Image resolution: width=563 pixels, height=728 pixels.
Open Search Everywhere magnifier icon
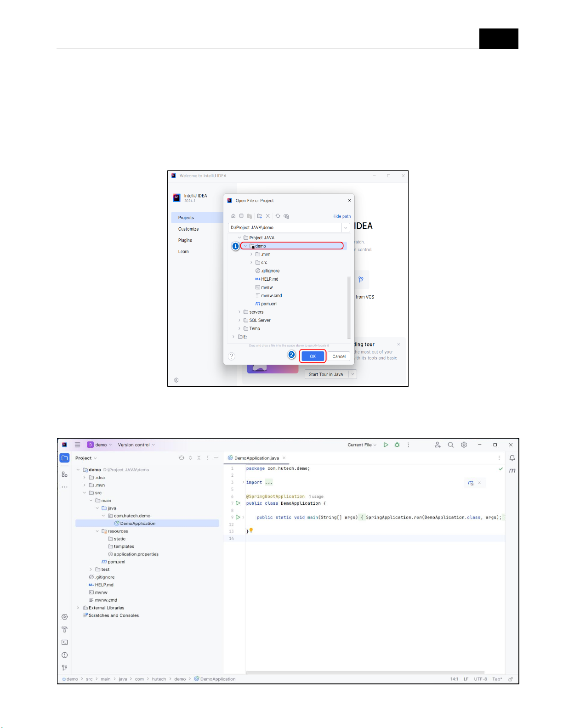(450, 445)
